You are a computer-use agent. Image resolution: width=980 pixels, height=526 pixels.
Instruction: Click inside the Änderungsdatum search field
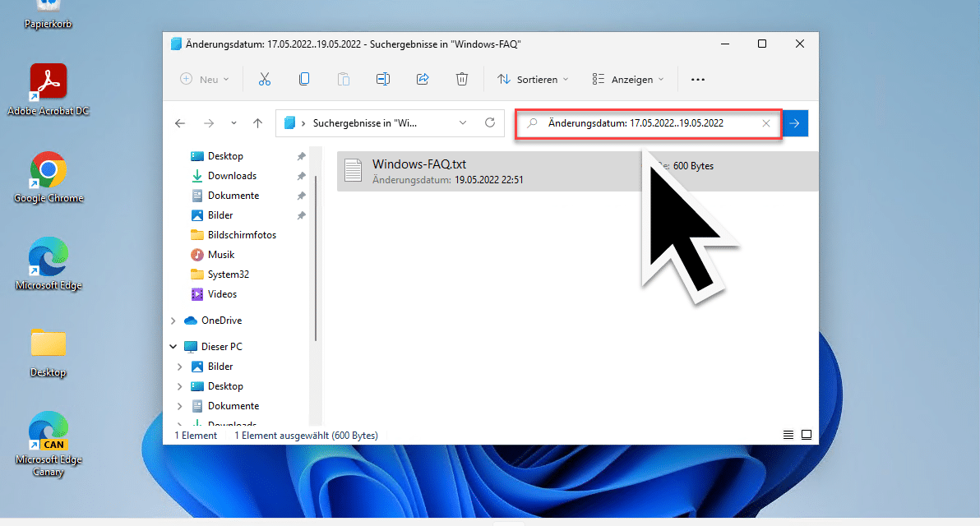pyautogui.click(x=648, y=123)
